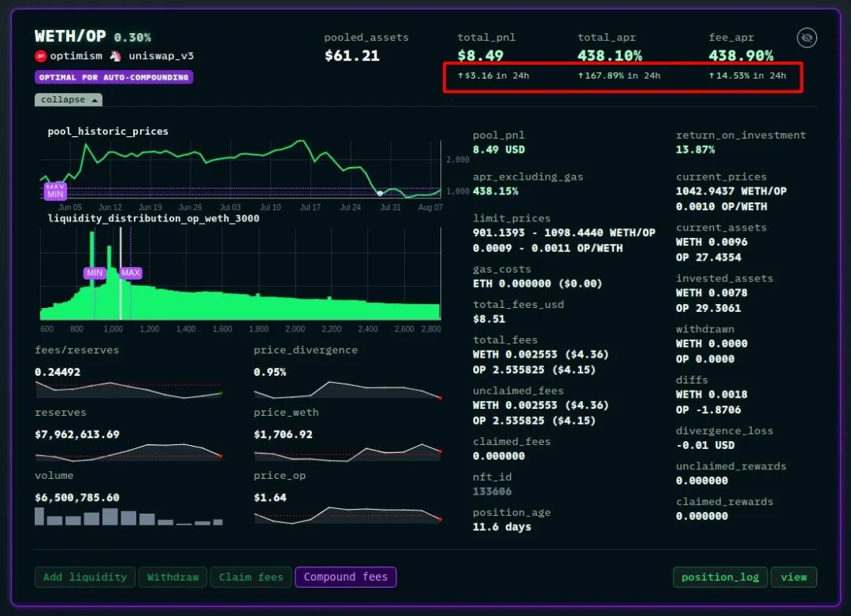Image resolution: width=851 pixels, height=616 pixels.
Task: Click the OPTIMAL FOR AUTO-COMPOUNDING badge
Action: coord(113,77)
